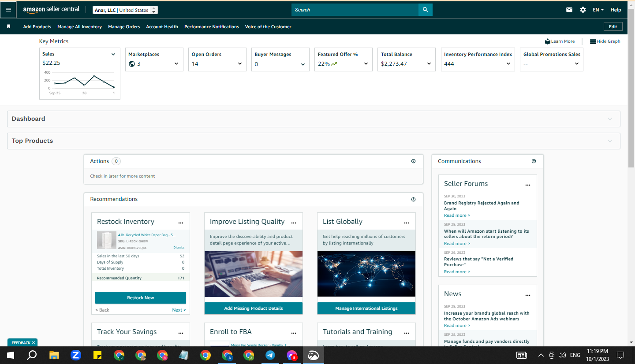The image size is (635, 364).
Task: Open the Seller Forums options menu
Action: (x=528, y=185)
